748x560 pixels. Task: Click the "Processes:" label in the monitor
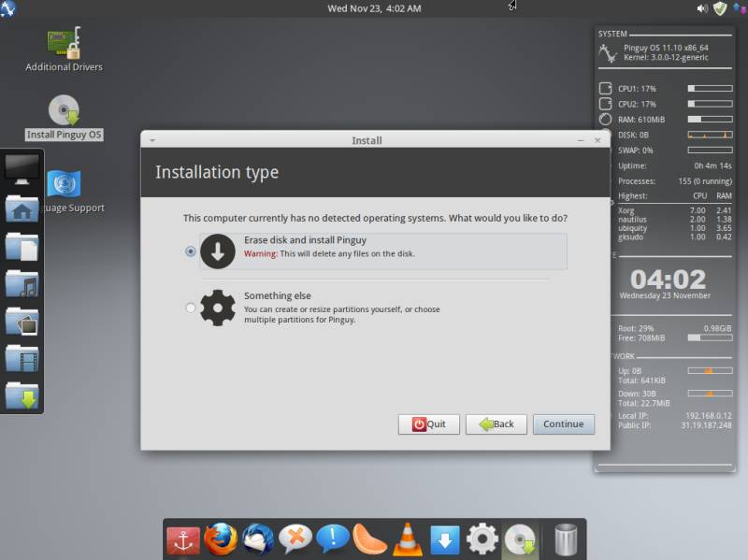tap(637, 181)
